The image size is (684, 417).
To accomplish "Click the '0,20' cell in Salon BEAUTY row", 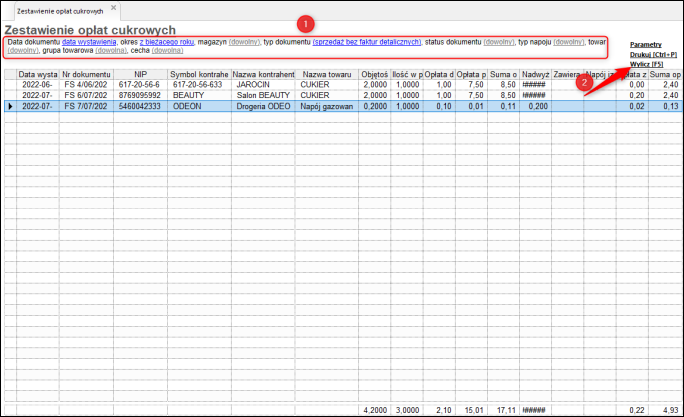I will pos(632,95).
